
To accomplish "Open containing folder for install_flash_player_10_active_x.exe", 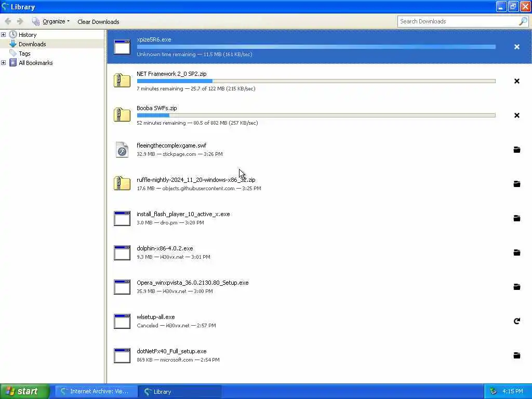I will 517,218.
